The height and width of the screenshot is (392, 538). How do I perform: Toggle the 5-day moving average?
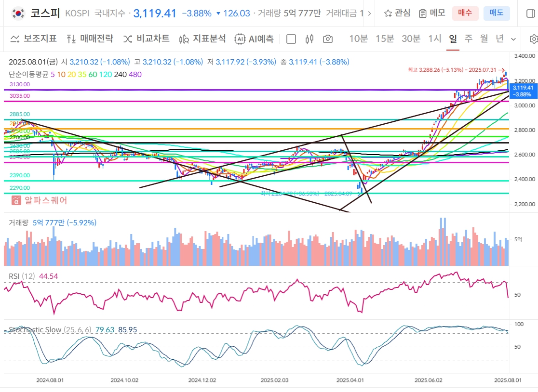point(53,74)
